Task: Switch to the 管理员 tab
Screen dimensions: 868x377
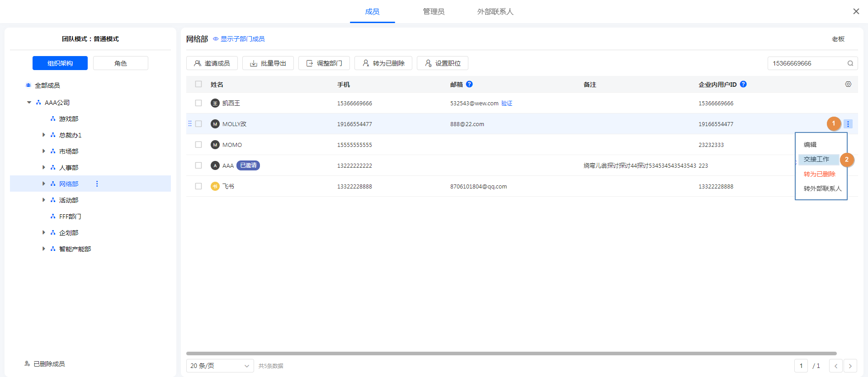Action: pyautogui.click(x=434, y=12)
